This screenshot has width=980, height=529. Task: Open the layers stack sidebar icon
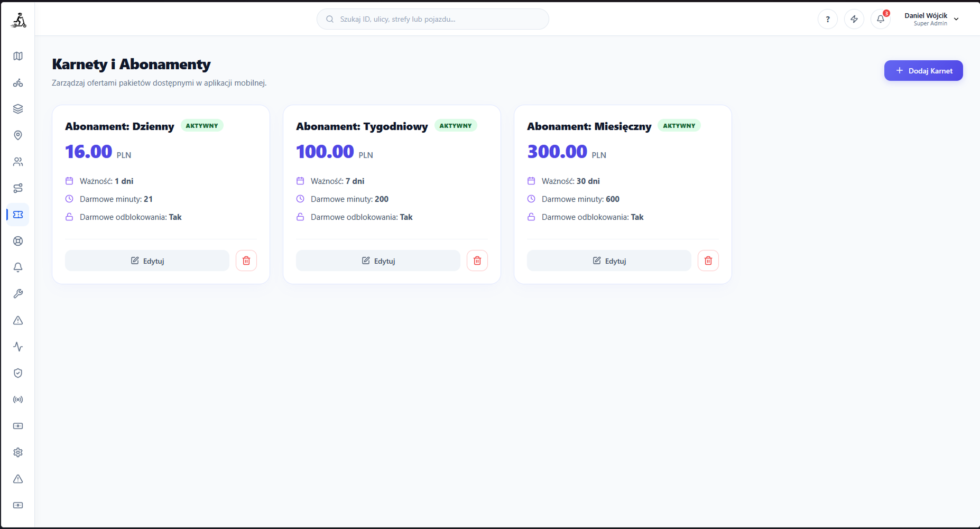click(x=18, y=109)
